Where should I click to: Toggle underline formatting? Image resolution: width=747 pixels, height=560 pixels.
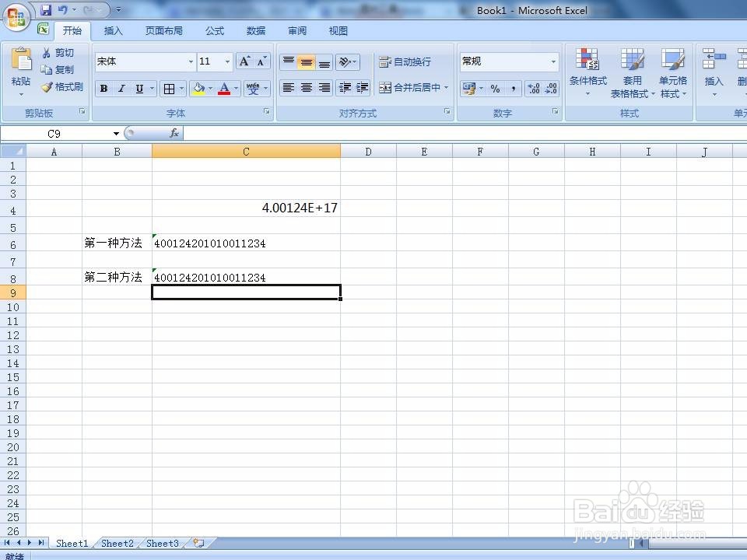(139, 89)
